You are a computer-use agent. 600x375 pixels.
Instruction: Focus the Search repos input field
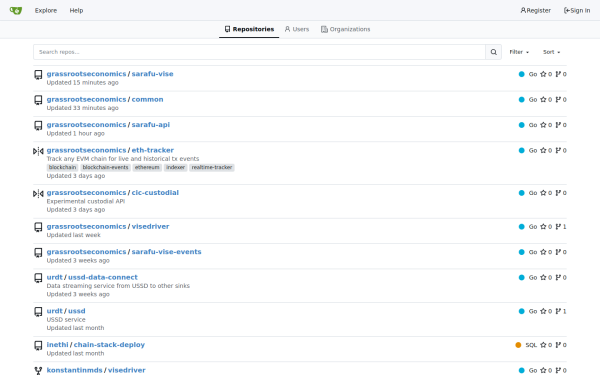(x=259, y=52)
